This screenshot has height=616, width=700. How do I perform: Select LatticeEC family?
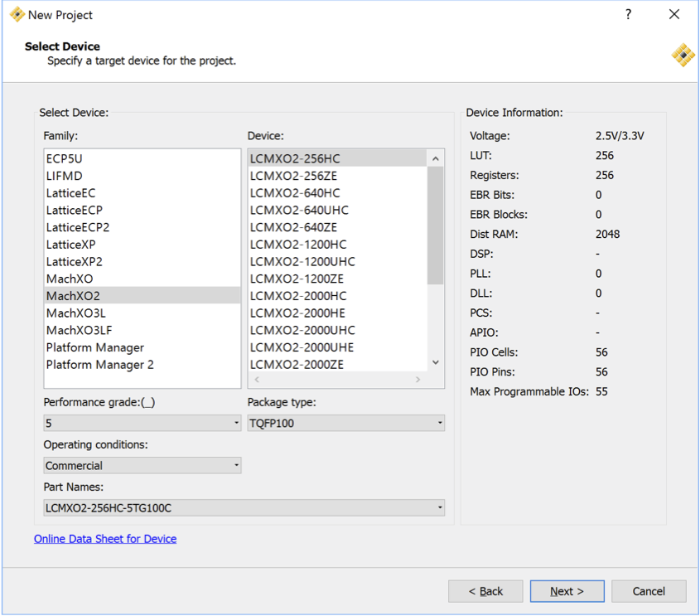click(142, 193)
